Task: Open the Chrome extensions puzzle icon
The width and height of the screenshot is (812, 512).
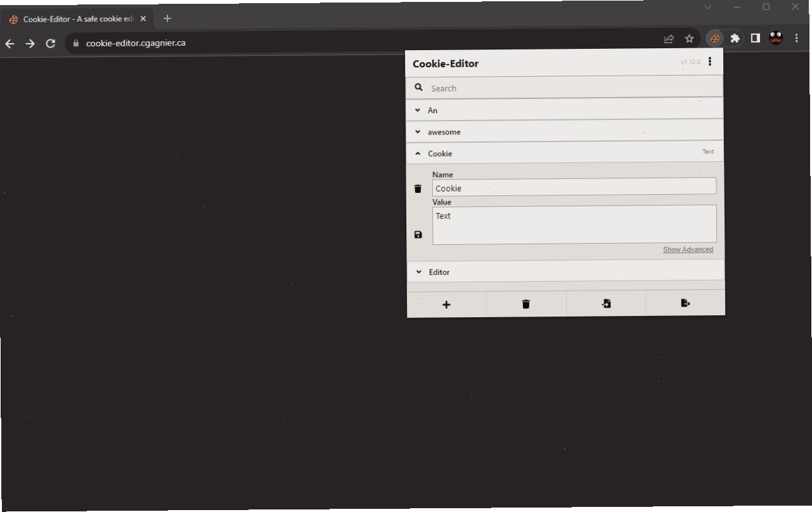Action: (x=735, y=39)
